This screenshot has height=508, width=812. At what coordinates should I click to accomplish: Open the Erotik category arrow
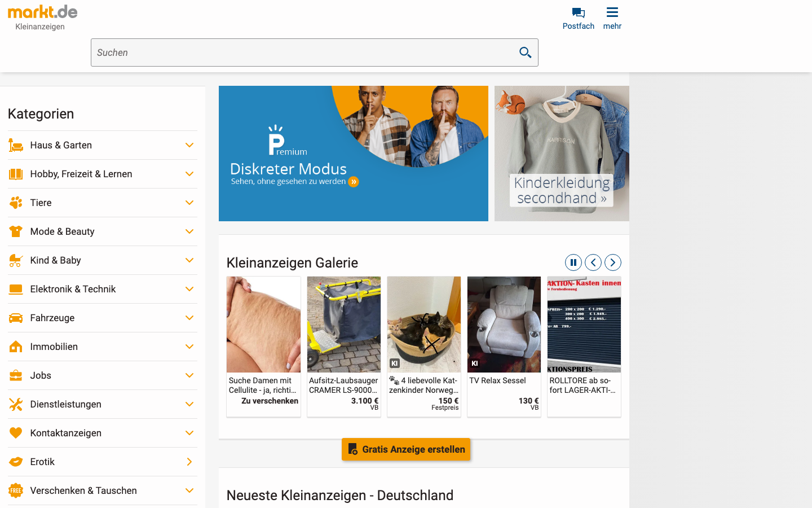189,462
